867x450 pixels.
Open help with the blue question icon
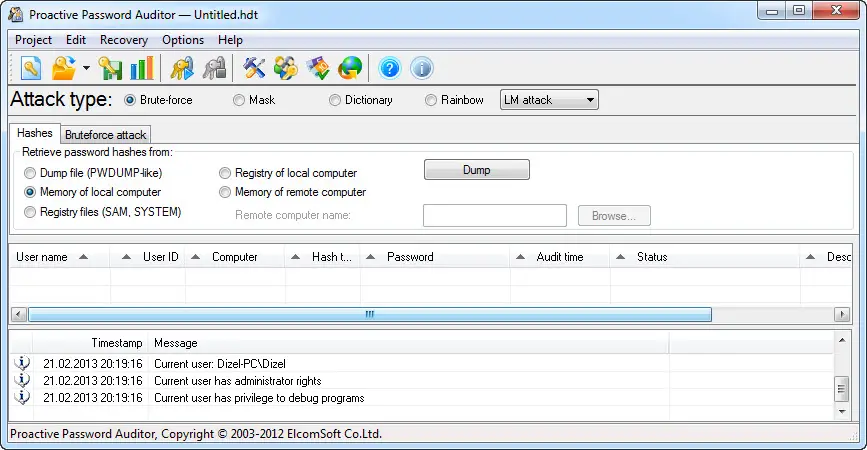pyautogui.click(x=390, y=69)
